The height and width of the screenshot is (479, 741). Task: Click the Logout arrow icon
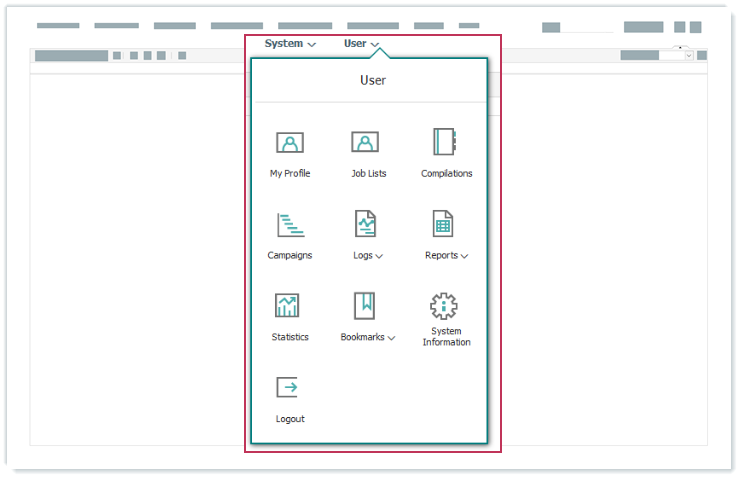287,388
